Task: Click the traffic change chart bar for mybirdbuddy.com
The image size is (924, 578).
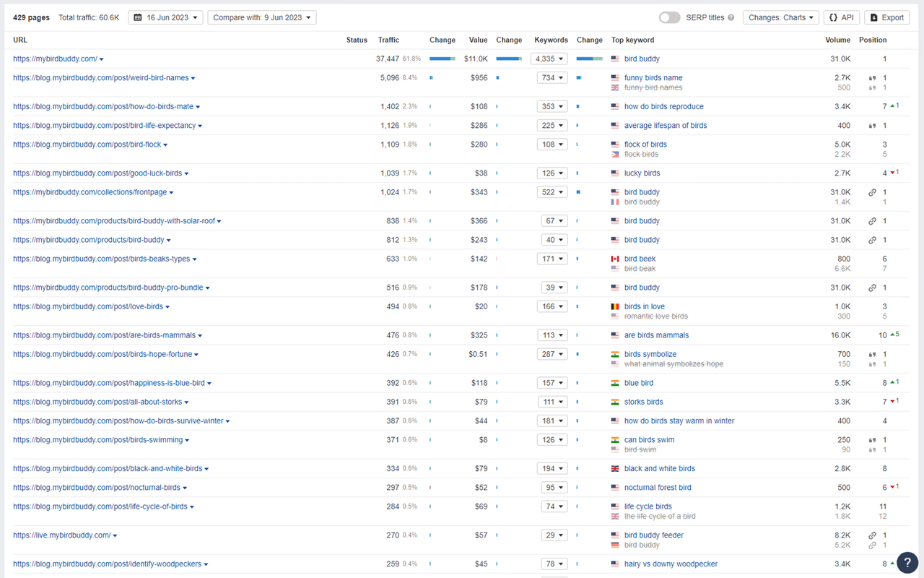Action: 442,59
